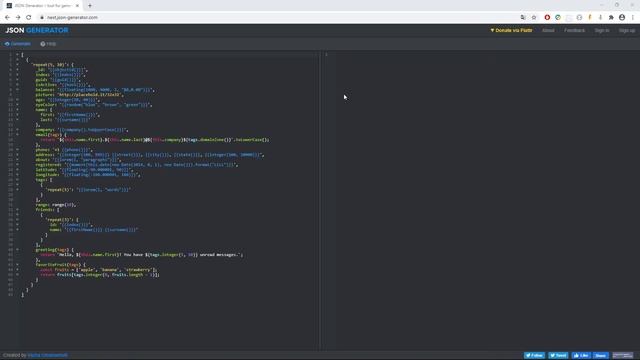Click the 'latitude:' floating line
This screenshot has width=640, height=360.
(84, 169)
